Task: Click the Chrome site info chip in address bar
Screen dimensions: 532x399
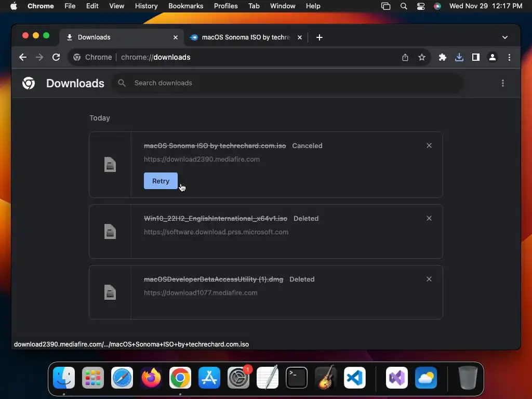Action: coord(92,57)
